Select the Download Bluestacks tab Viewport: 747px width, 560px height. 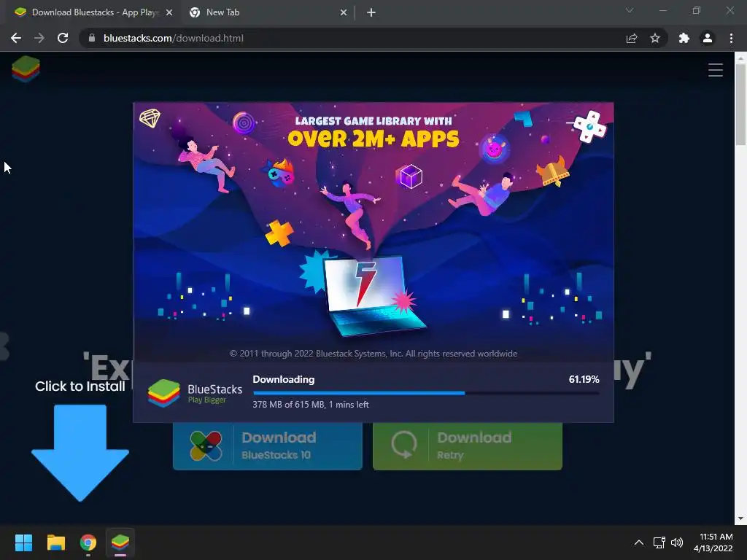coord(93,12)
